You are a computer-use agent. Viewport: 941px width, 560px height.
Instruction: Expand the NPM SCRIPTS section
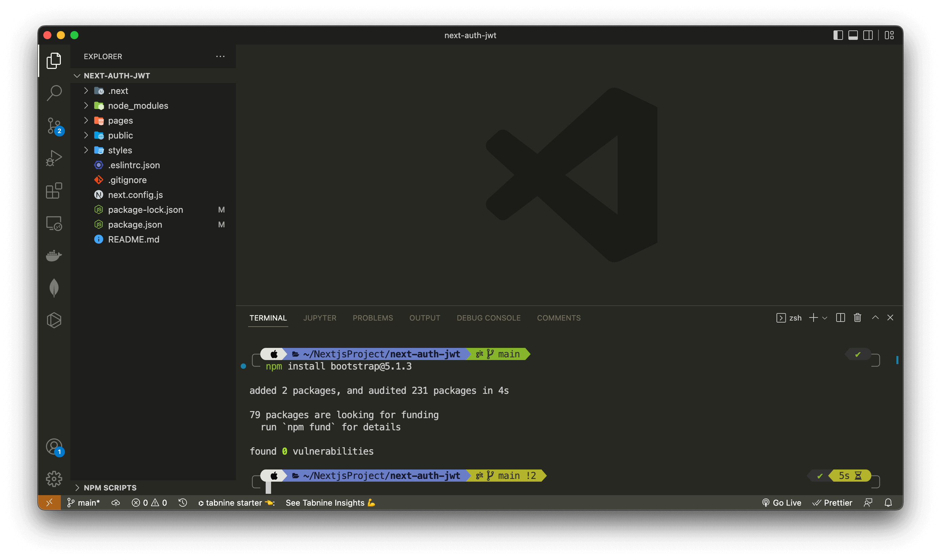[110, 487]
